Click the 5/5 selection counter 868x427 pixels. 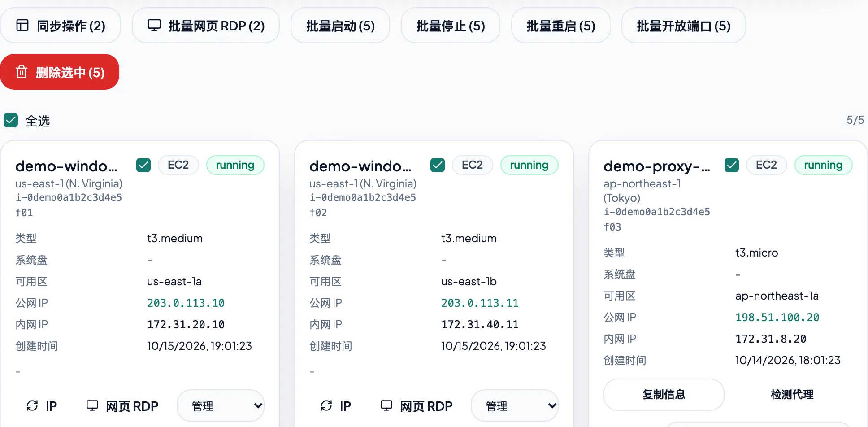(x=855, y=120)
